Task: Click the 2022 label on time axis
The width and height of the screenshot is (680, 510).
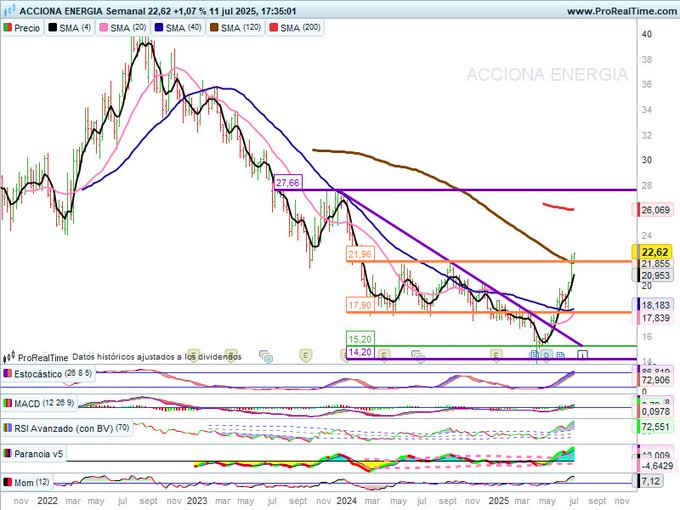Action: [47, 501]
